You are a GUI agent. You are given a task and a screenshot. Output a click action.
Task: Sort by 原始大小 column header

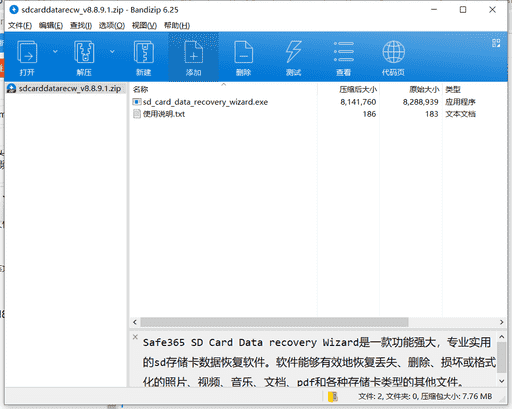tap(411, 89)
